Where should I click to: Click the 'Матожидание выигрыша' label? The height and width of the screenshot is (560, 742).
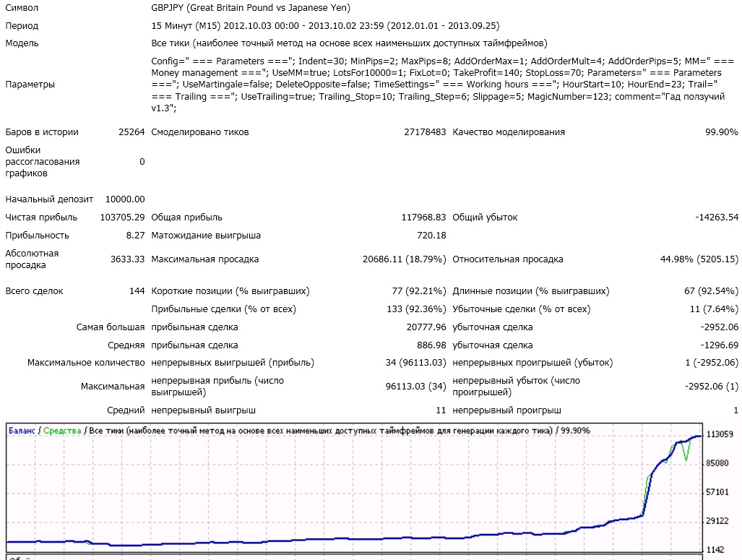click(206, 236)
